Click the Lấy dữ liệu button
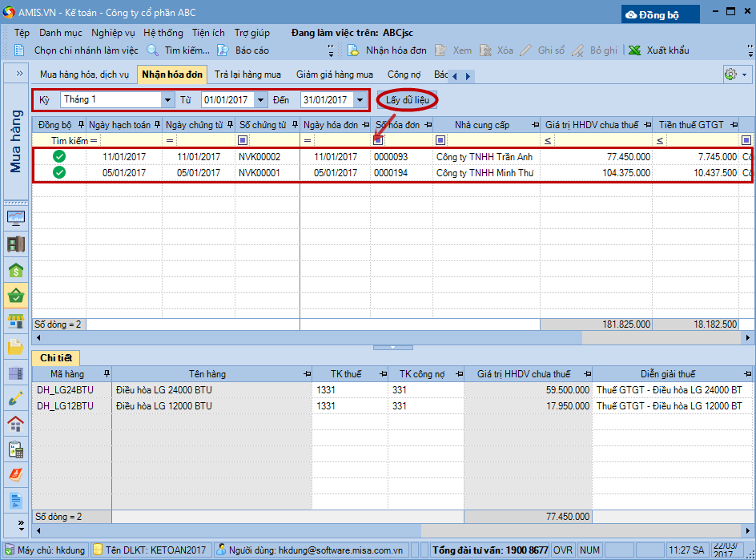 (408, 100)
